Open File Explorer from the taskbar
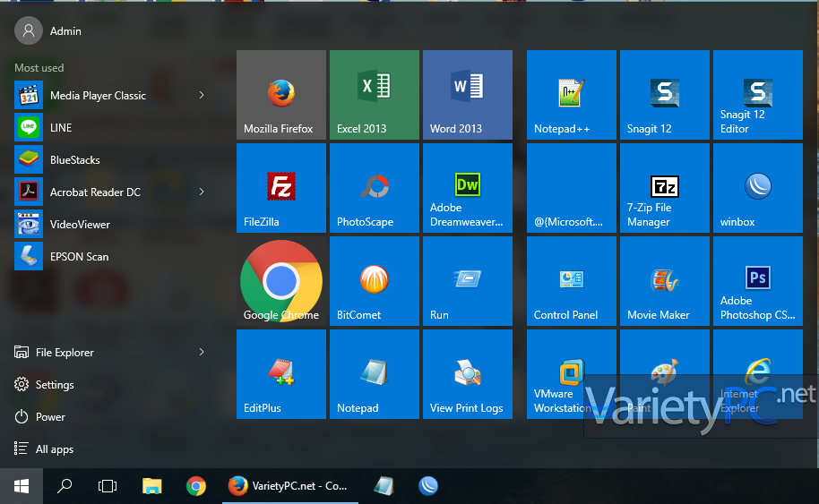This screenshot has height=504, width=819. pyautogui.click(x=152, y=486)
